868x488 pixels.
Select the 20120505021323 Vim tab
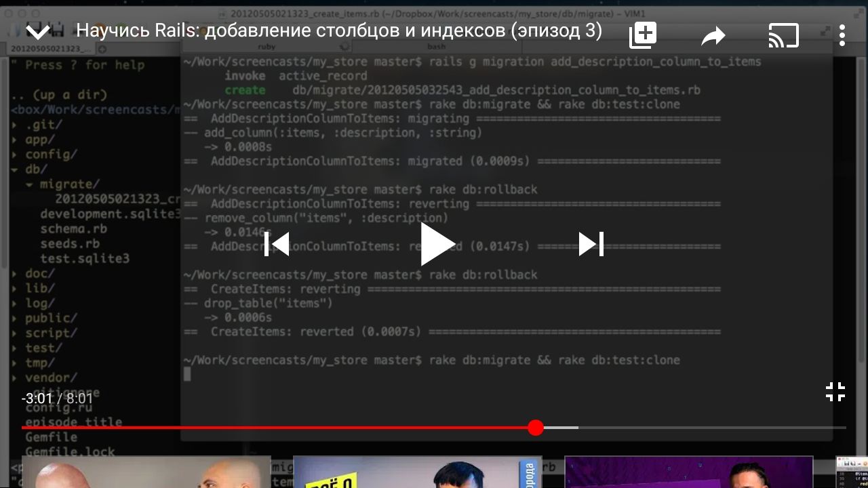pos(51,49)
